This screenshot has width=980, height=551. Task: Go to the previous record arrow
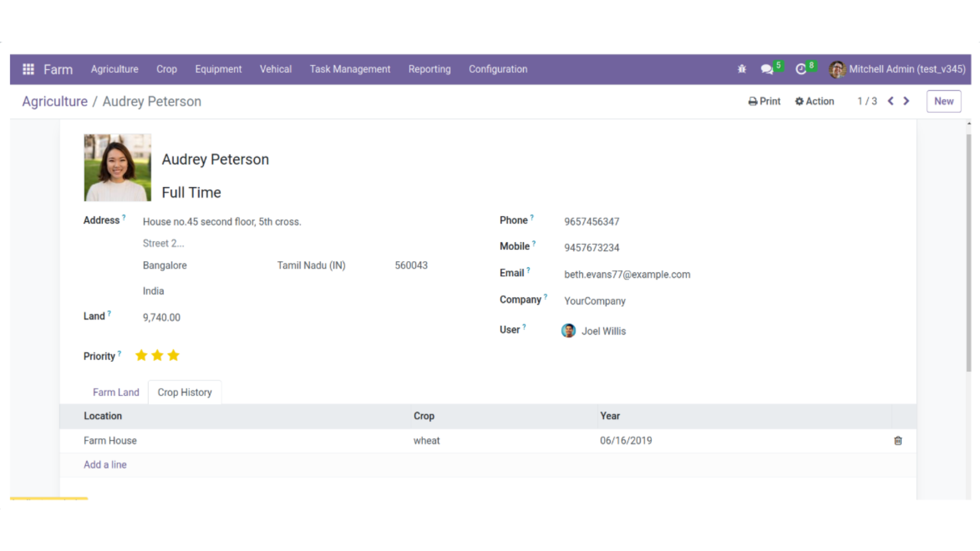(891, 101)
